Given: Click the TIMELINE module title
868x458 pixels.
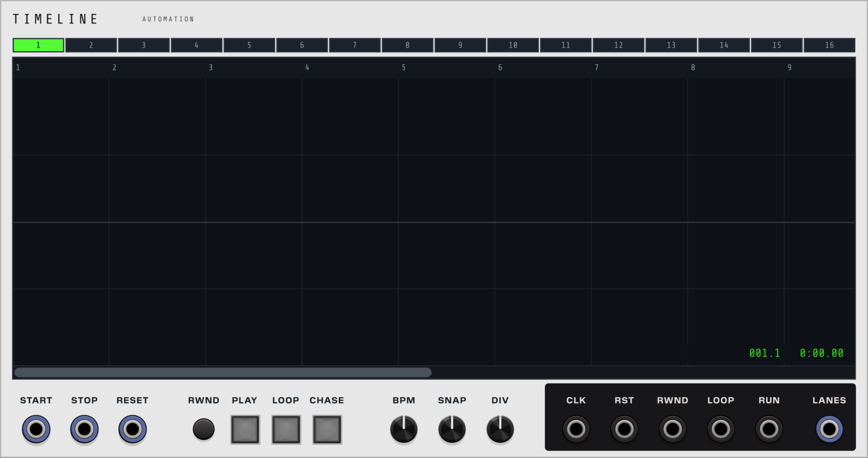Looking at the screenshot, I should 55,19.
